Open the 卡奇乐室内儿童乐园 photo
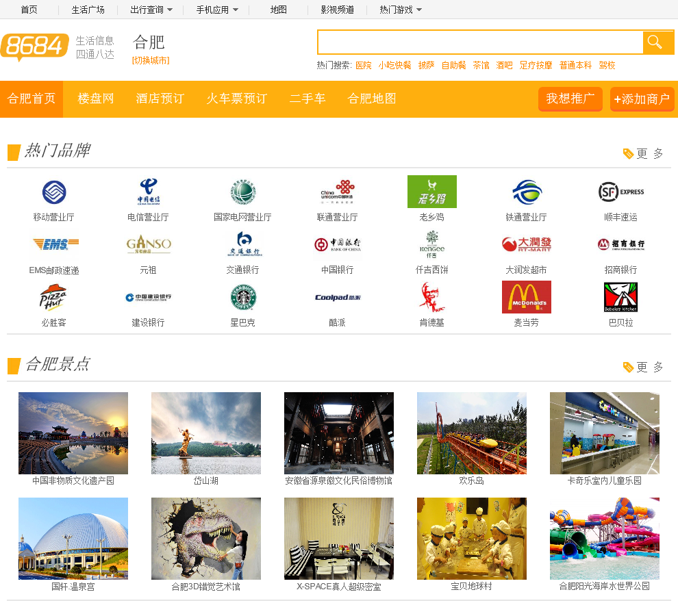The width and height of the screenshot is (678, 616). pyautogui.click(x=605, y=433)
